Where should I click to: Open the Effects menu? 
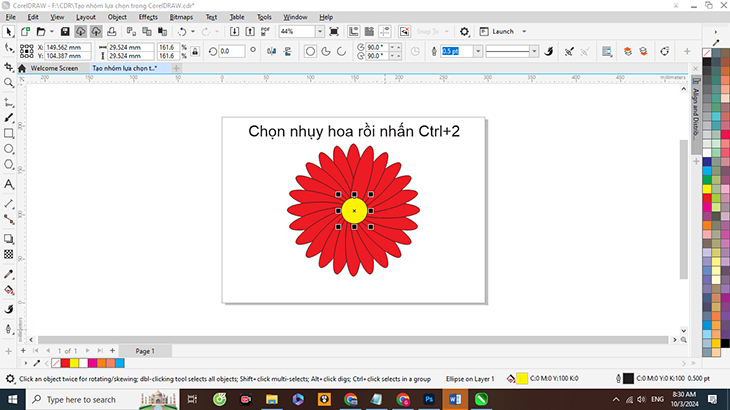click(x=148, y=17)
